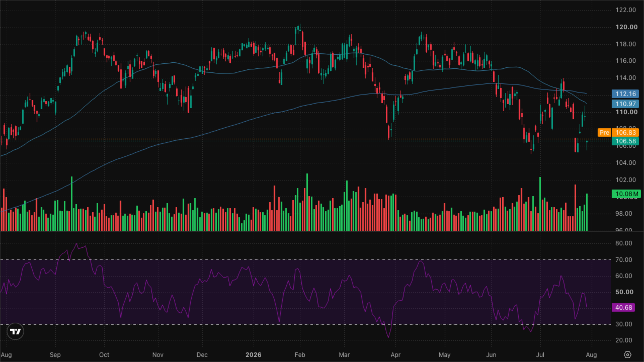Select the 10.08 M volume label
This screenshot has height=362, width=644.
(626, 194)
